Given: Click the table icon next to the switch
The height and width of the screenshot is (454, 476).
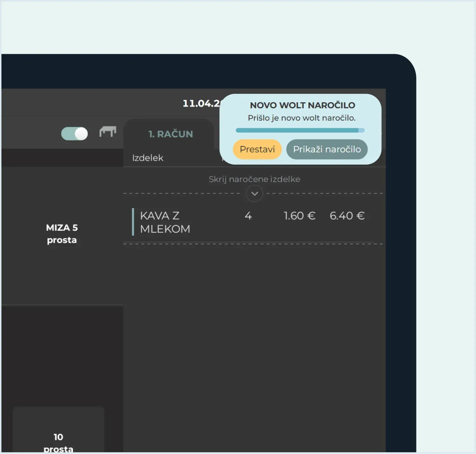Looking at the screenshot, I should [x=108, y=131].
